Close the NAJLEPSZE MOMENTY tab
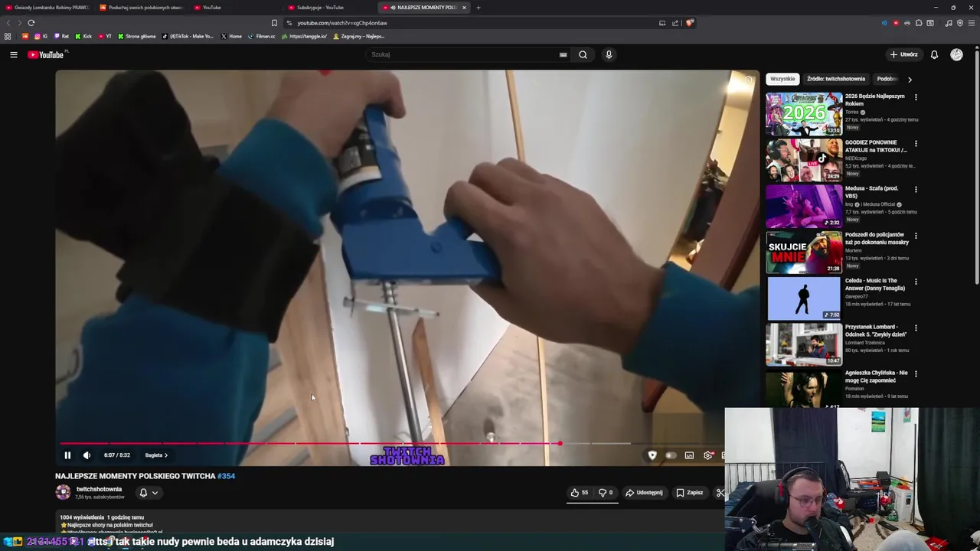This screenshot has width=980, height=551. pos(464,8)
